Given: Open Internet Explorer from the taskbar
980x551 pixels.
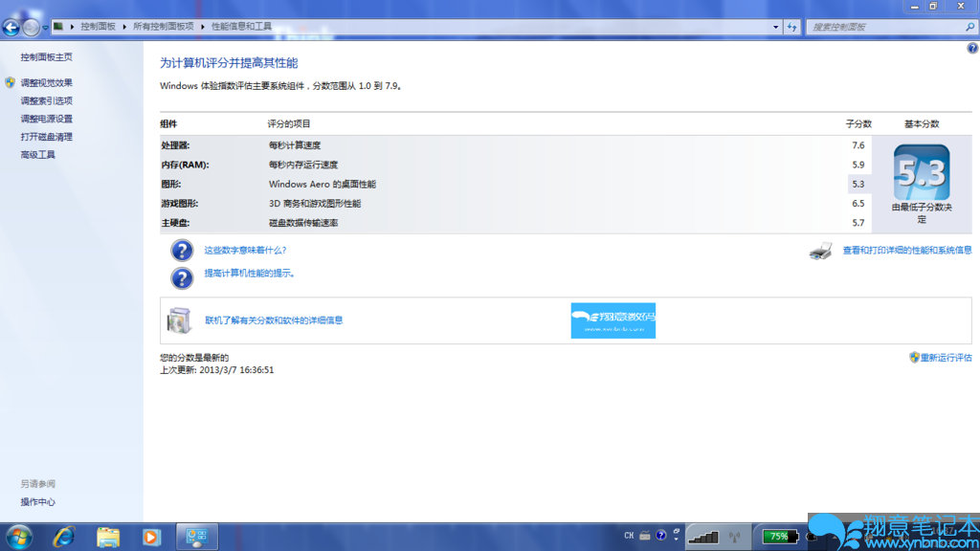Looking at the screenshot, I should [64, 537].
